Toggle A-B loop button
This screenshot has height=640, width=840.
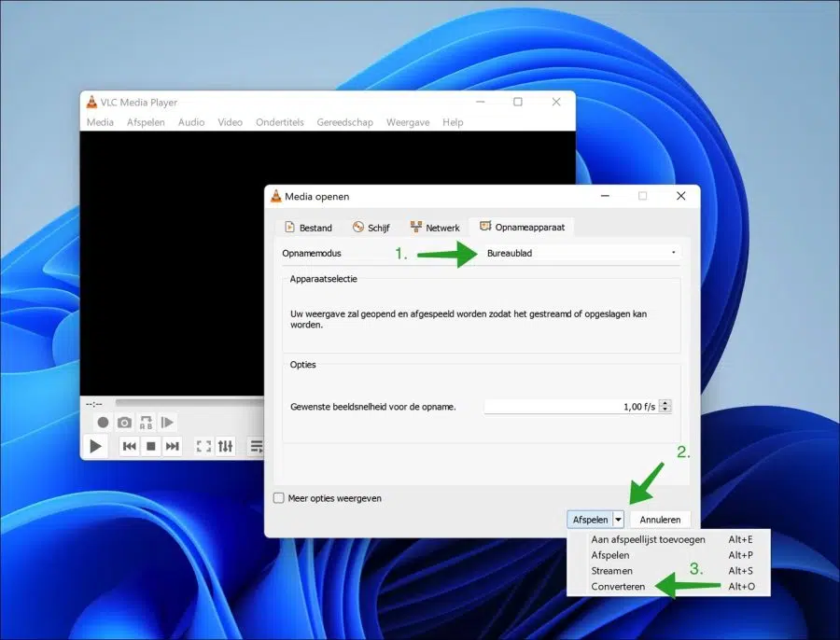146,423
